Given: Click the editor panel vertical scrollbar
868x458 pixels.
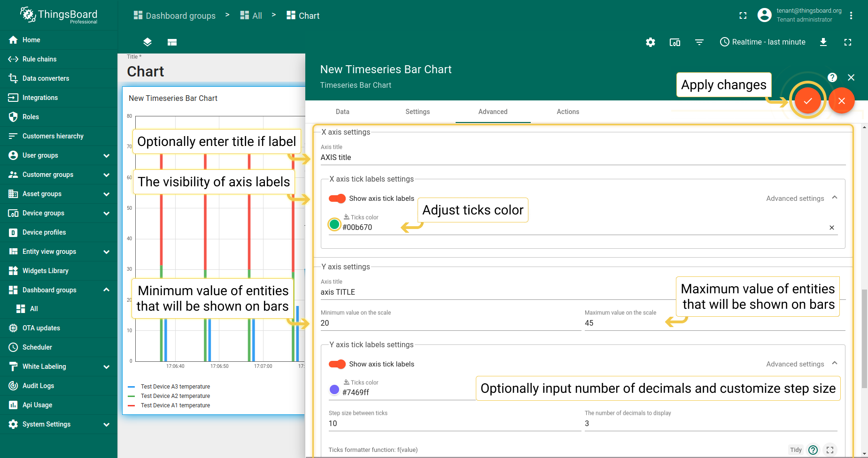Looking at the screenshot, I should tap(864, 339).
